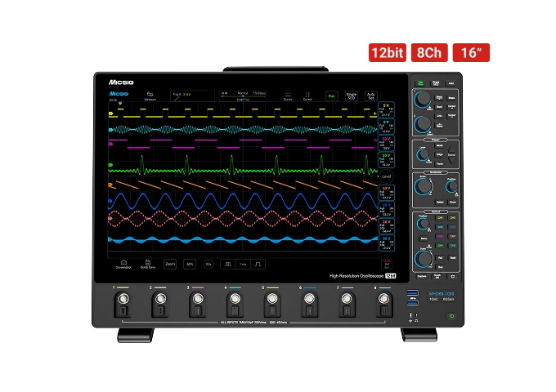Select the horizontal Cursor icon
Viewport: 556px width, 392px height.
(x=288, y=95)
